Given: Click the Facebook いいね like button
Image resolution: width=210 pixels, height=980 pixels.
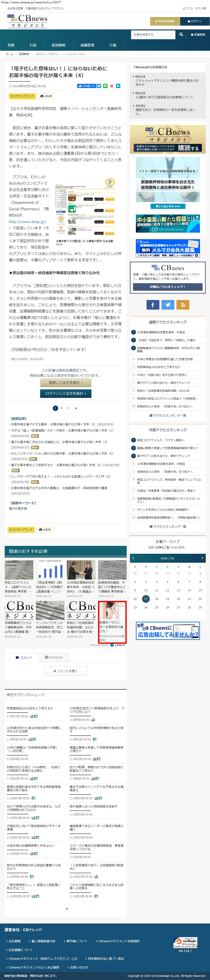Looking at the screenshot, I should 86,86.
